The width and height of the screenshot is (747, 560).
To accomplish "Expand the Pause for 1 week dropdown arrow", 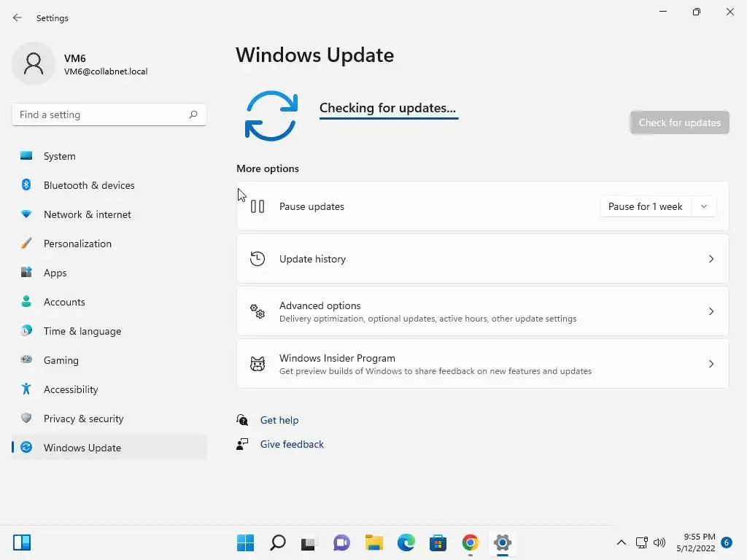I will (x=704, y=206).
